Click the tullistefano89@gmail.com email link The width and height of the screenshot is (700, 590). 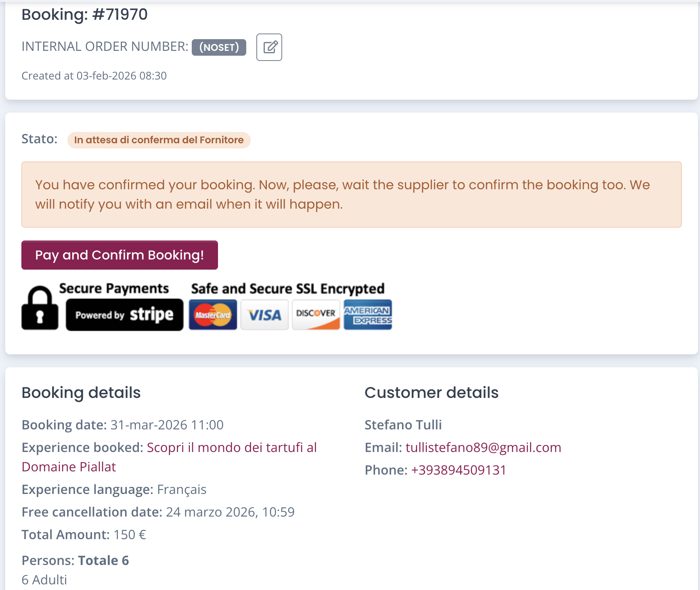pos(483,448)
